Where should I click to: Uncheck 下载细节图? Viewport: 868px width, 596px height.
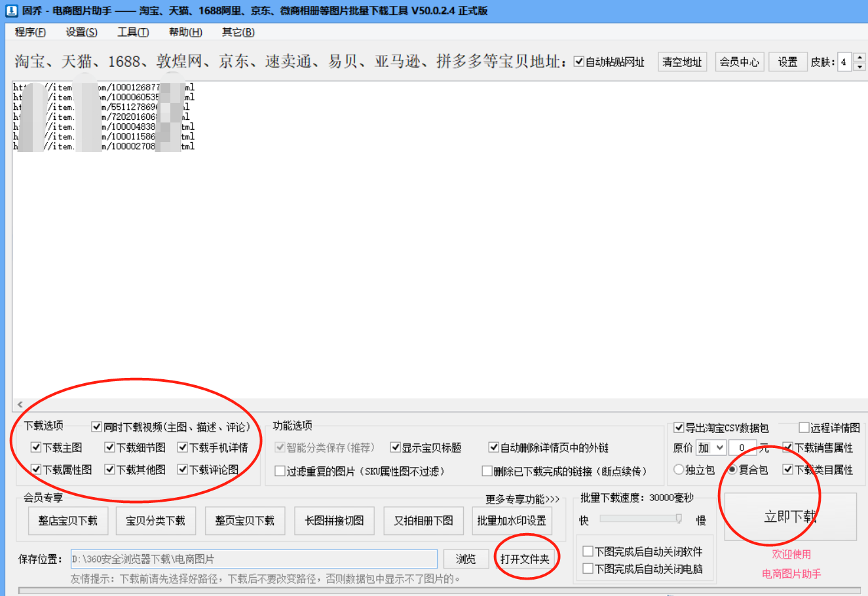click(110, 448)
